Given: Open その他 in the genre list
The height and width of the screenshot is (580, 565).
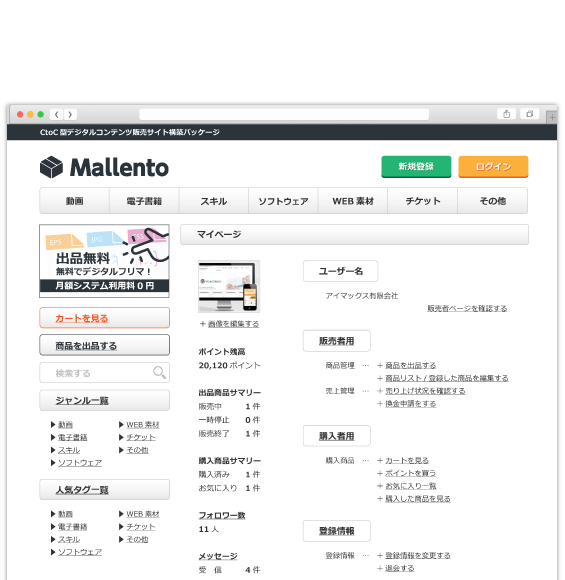Looking at the screenshot, I should pyautogui.click(x=137, y=450).
